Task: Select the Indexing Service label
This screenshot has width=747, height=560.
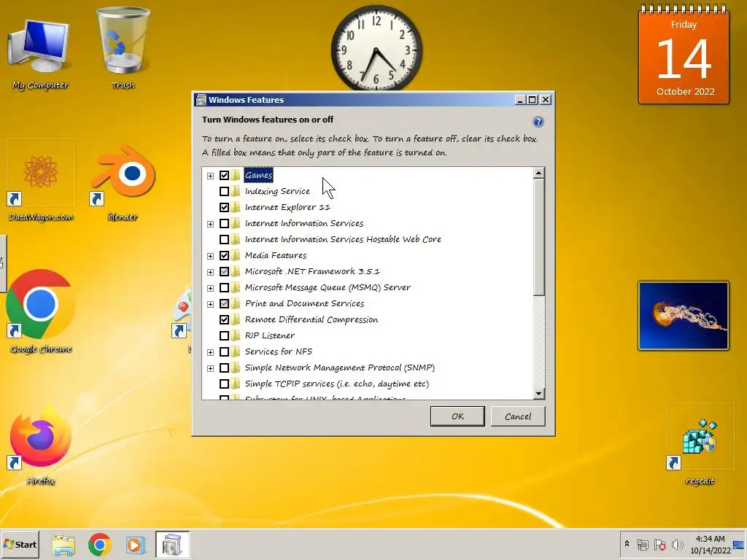Action: pyautogui.click(x=277, y=192)
